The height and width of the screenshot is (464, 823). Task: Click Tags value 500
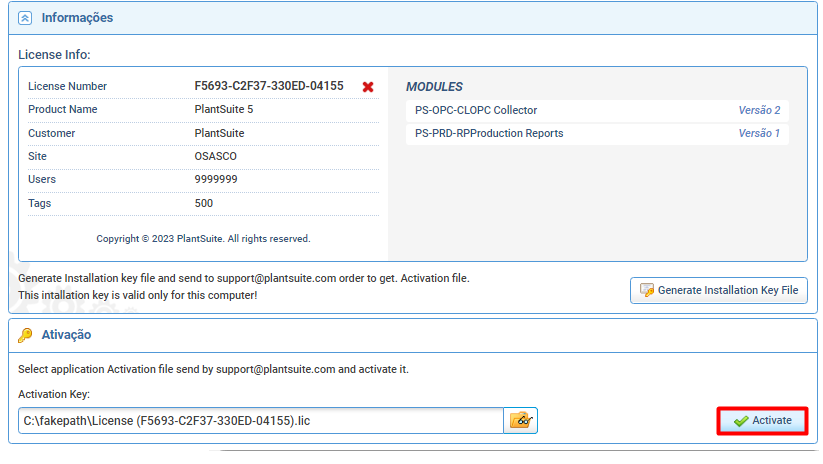click(x=204, y=203)
